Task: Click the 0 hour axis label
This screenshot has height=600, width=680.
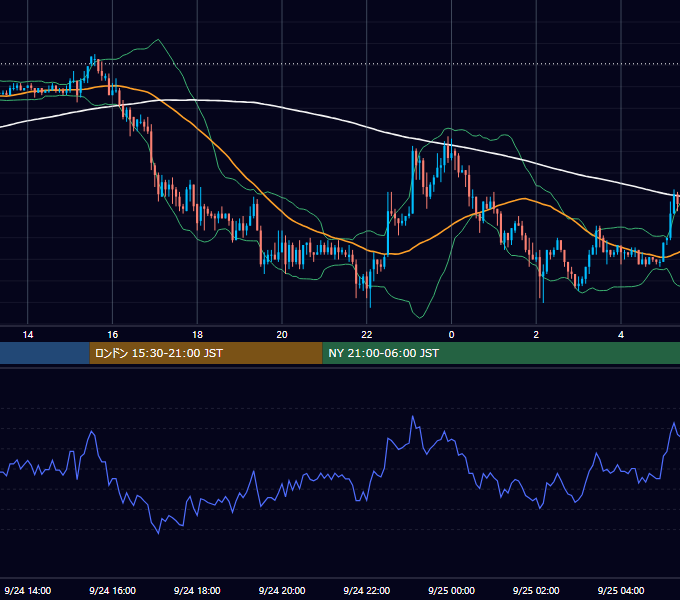Action: click(451, 335)
